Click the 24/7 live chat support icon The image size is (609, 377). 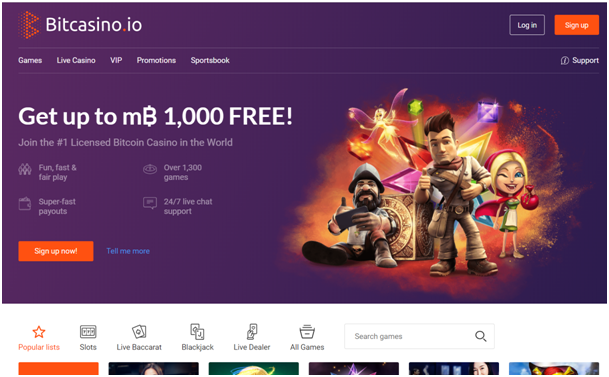150,203
